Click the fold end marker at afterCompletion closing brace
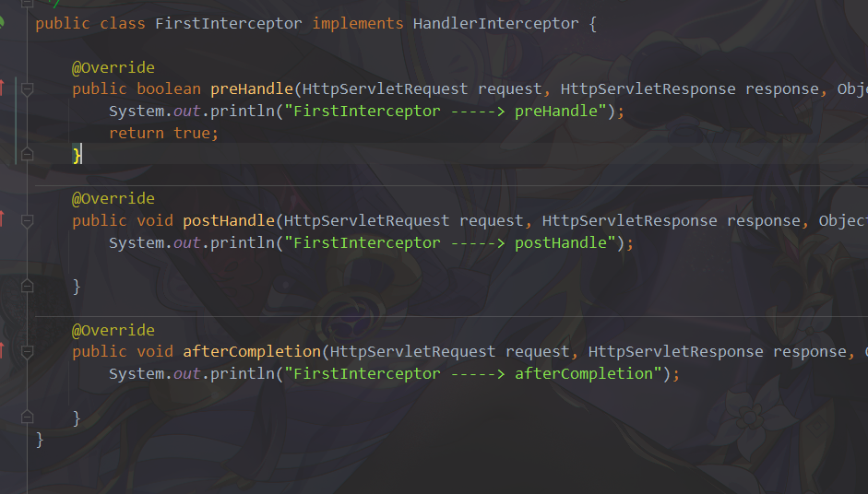This screenshot has width=868, height=494. pyautogui.click(x=27, y=418)
